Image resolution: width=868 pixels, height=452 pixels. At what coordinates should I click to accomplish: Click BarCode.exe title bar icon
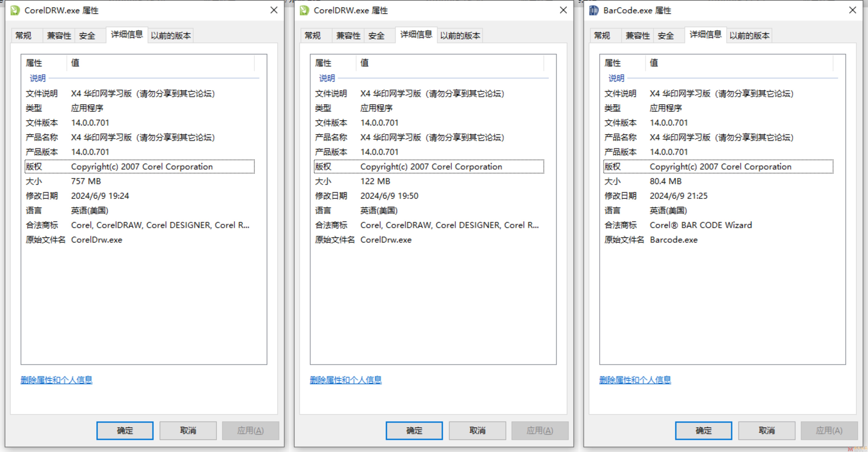tap(594, 10)
